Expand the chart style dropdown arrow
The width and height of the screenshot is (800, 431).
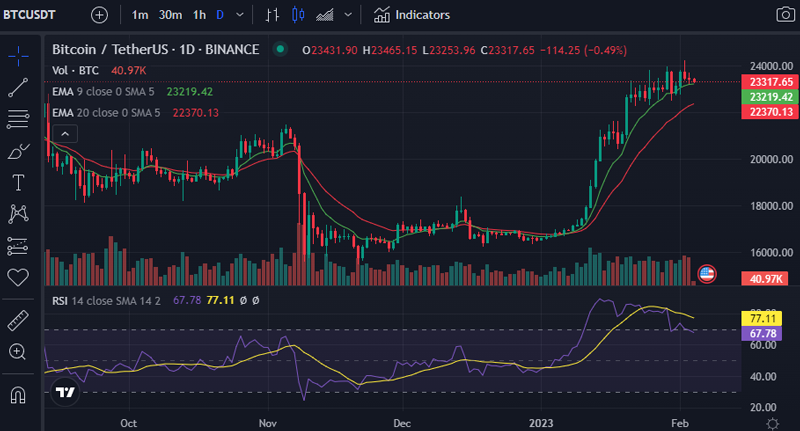tap(348, 15)
